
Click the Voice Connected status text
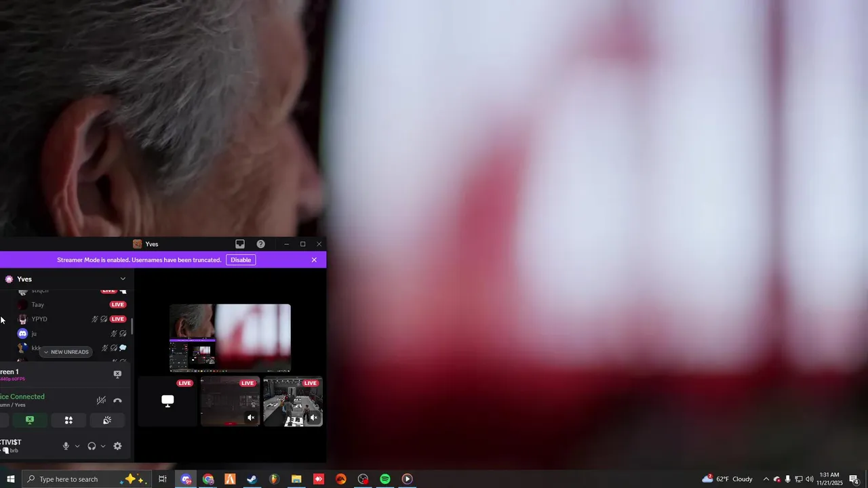click(x=22, y=396)
